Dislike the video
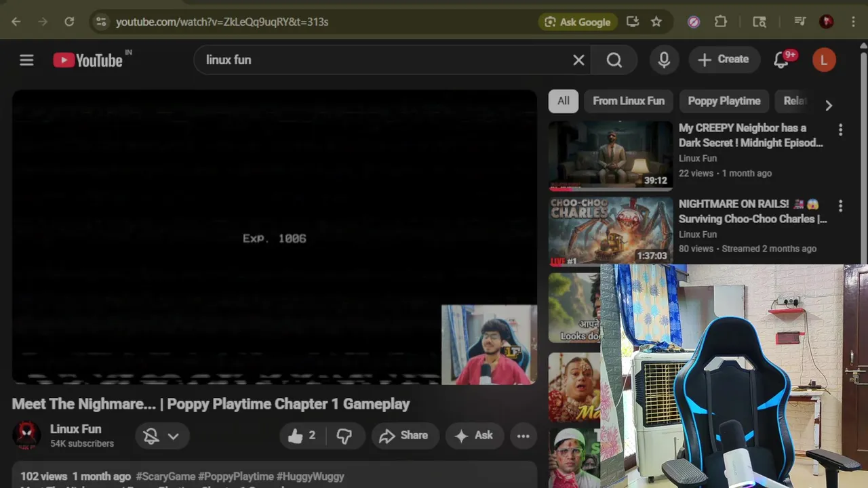Viewport: 868px width, 488px height. (x=344, y=436)
